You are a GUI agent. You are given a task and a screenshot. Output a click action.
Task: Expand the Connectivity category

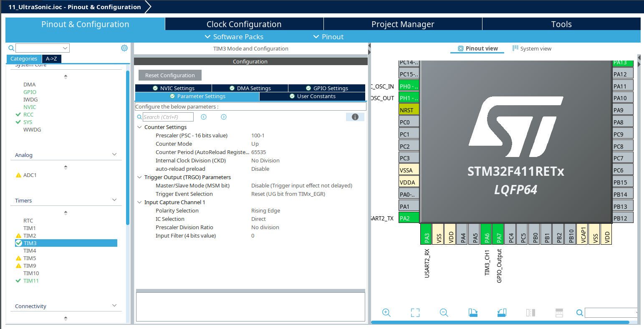pyautogui.click(x=114, y=306)
